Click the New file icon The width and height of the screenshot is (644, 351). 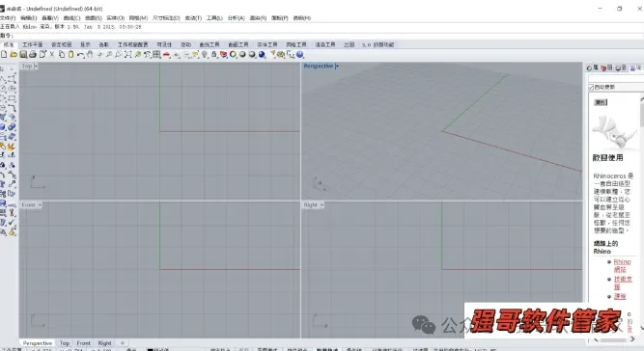[4, 54]
